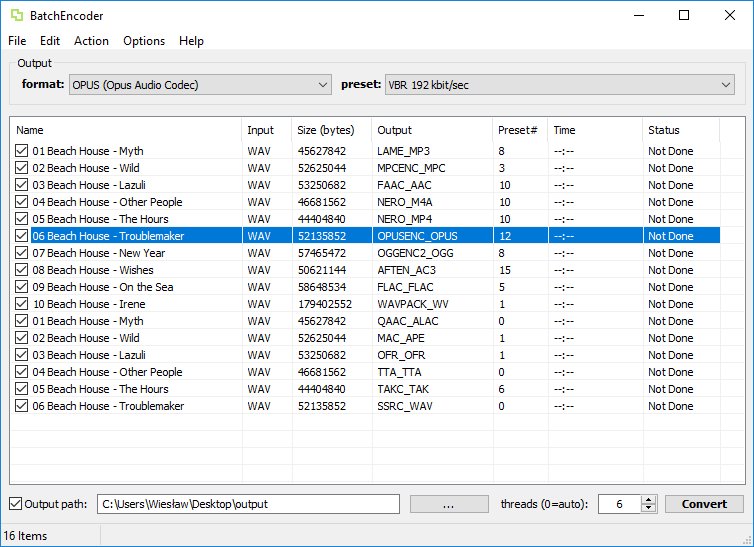Toggle the Output path checkbox
This screenshot has height=547, width=754.
click(x=15, y=504)
